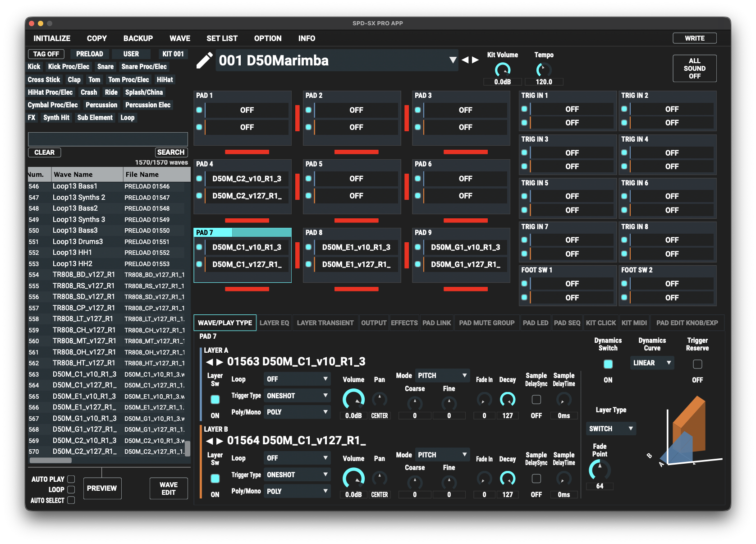Viewport: 756px width, 544px height.
Task: Click the wave search input field
Action: 108,139
